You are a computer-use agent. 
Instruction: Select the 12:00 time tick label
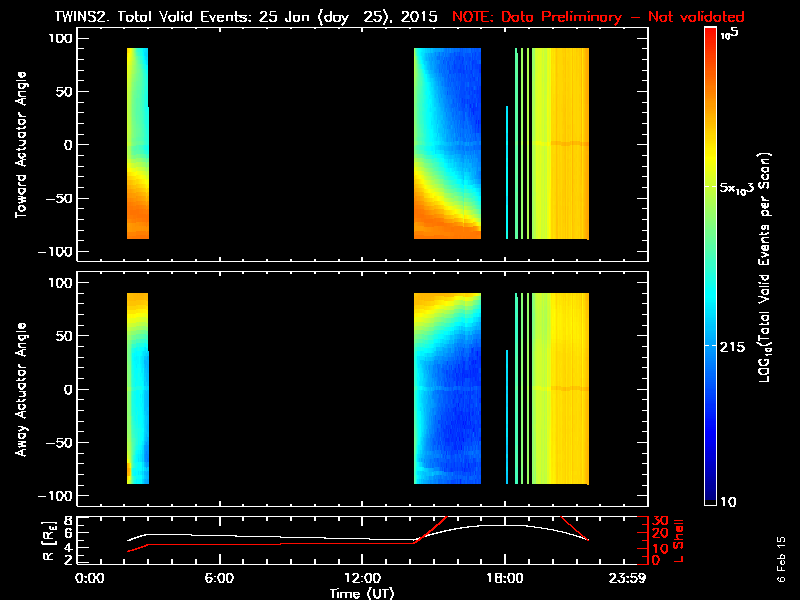(x=364, y=578)
